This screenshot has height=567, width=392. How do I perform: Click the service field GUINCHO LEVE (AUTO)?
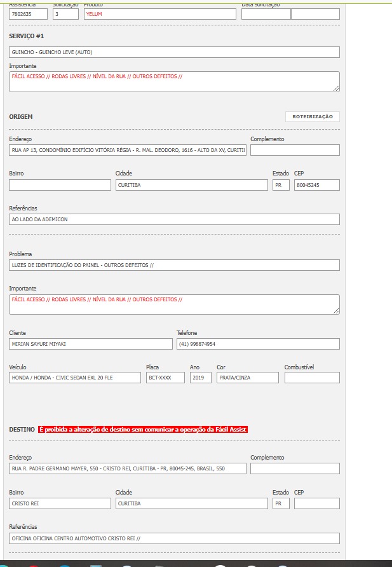(174, 52)
